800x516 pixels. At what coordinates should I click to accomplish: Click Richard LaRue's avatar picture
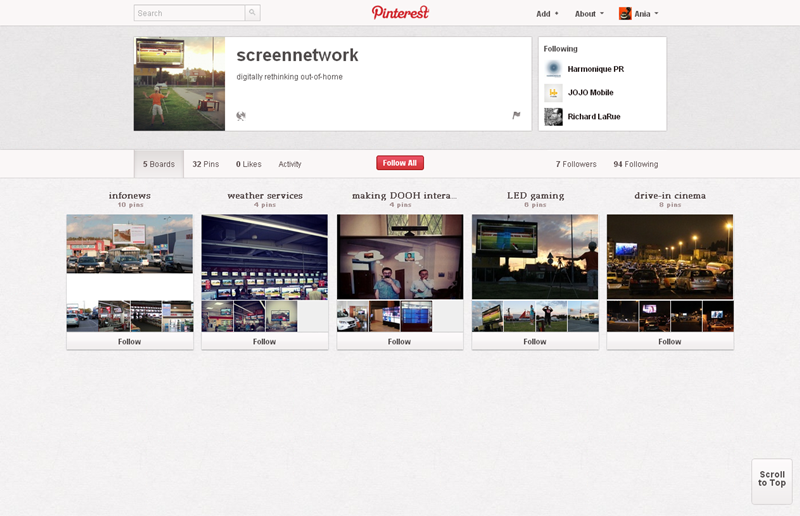click(553, 117)
